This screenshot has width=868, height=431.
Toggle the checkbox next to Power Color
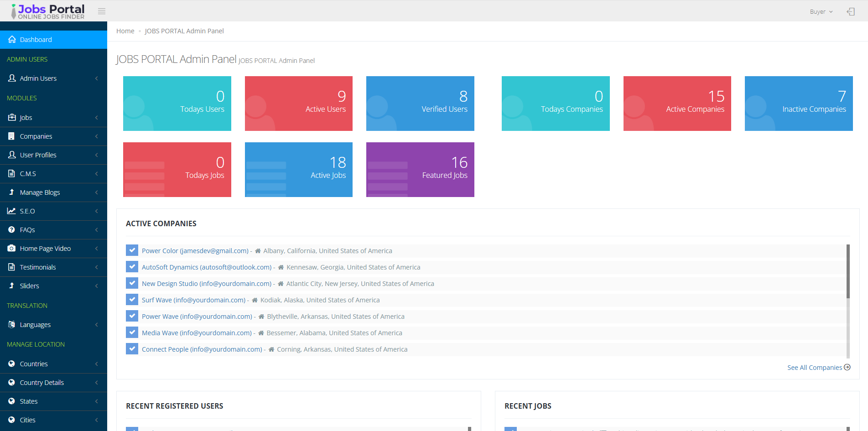(132, 250)
